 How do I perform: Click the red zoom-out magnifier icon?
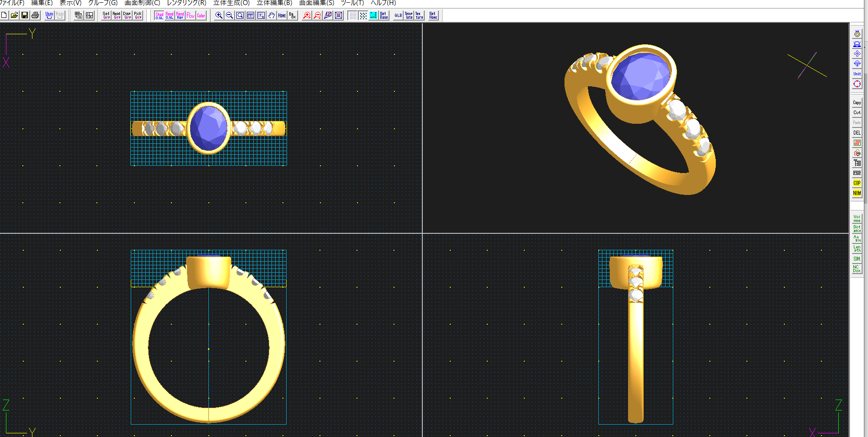pyautogui.click(x=318, y=16)
